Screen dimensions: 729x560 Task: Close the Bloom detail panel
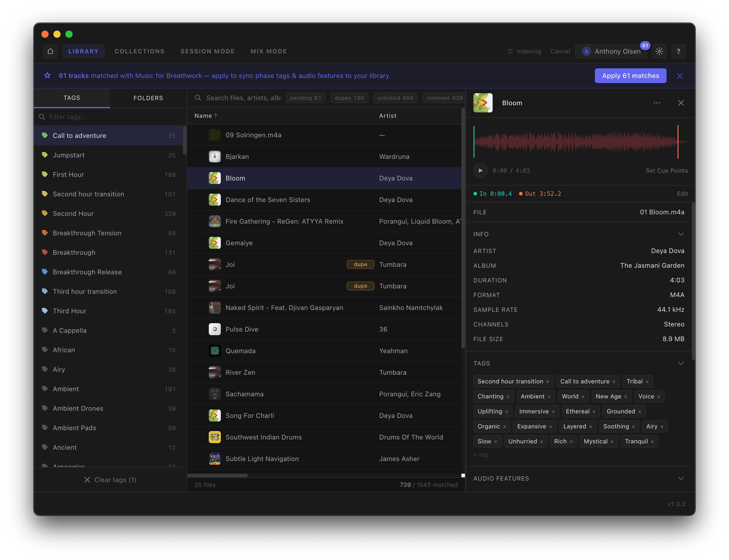[681, 103]
